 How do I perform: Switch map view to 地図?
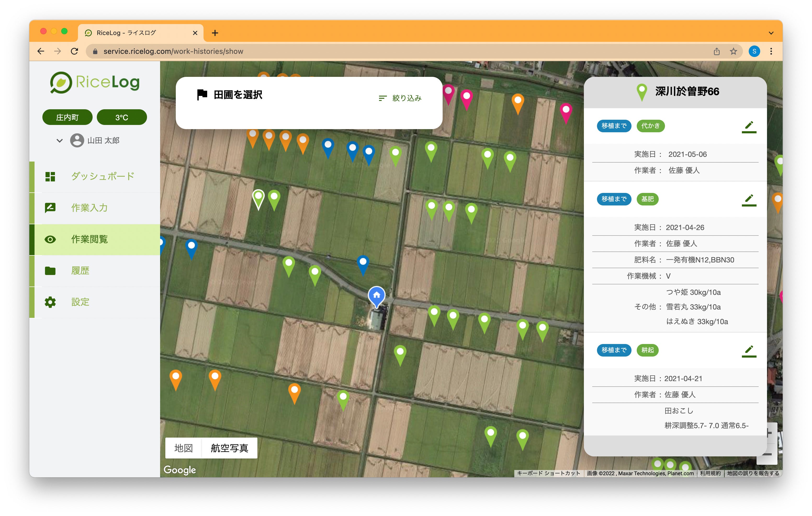(x=183, y=448)
